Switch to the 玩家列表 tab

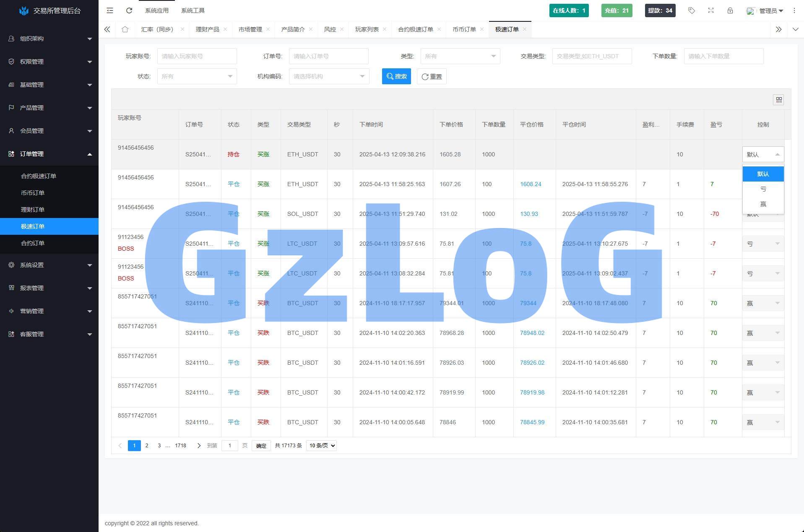tap(367, 29)
